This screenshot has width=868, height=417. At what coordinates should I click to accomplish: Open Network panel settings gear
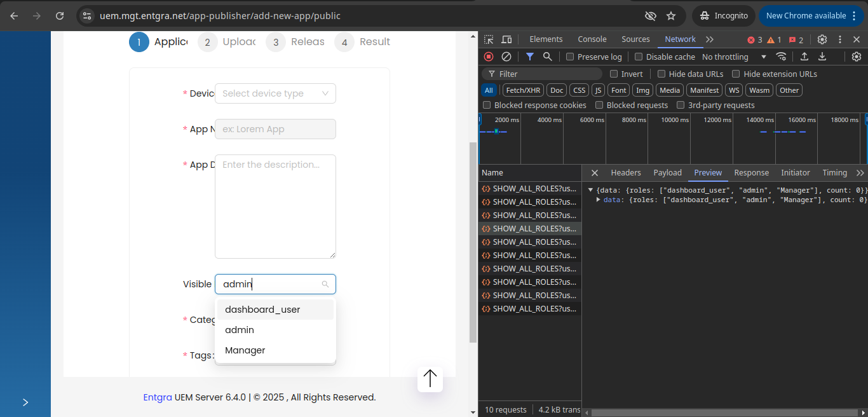click(857, 57)
